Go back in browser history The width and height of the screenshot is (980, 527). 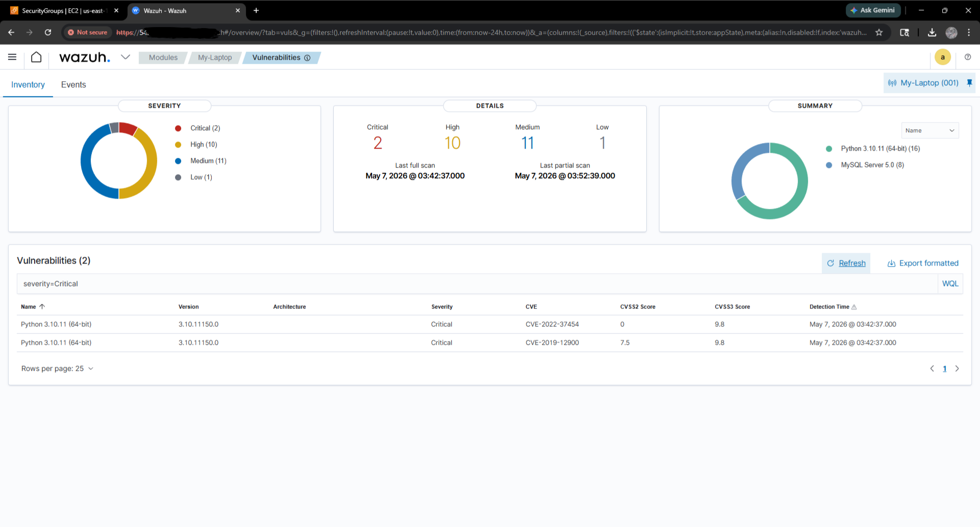click(11, 32)
